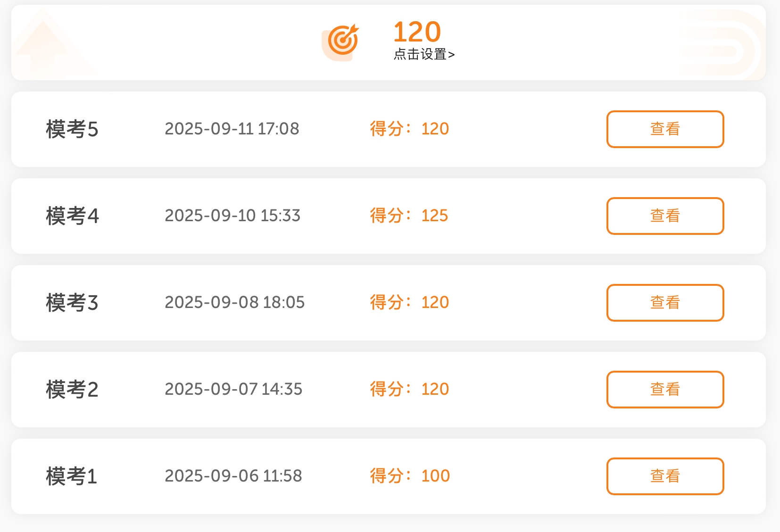Screen dimensions: 780x532
Task: Click the 120 target score number
Action: point(417,32)
